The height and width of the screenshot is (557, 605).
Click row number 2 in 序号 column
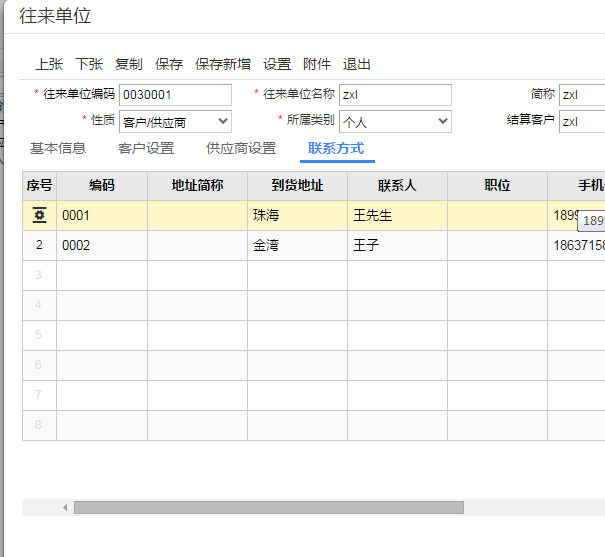point(39,245)
